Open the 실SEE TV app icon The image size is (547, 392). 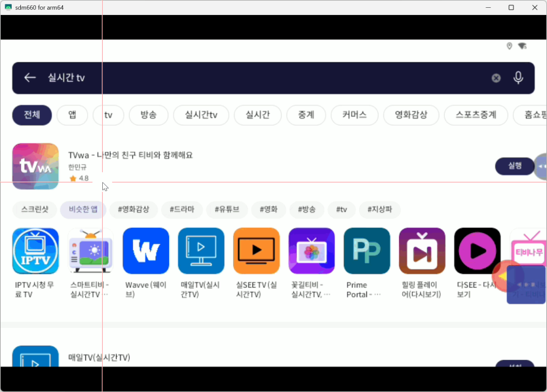256,251
